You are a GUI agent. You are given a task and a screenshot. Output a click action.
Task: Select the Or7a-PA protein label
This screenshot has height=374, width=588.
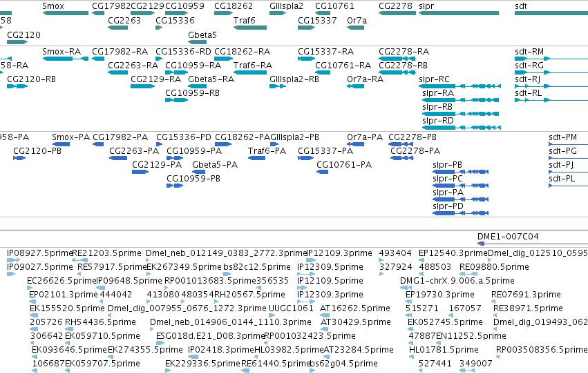pos(365,137)
